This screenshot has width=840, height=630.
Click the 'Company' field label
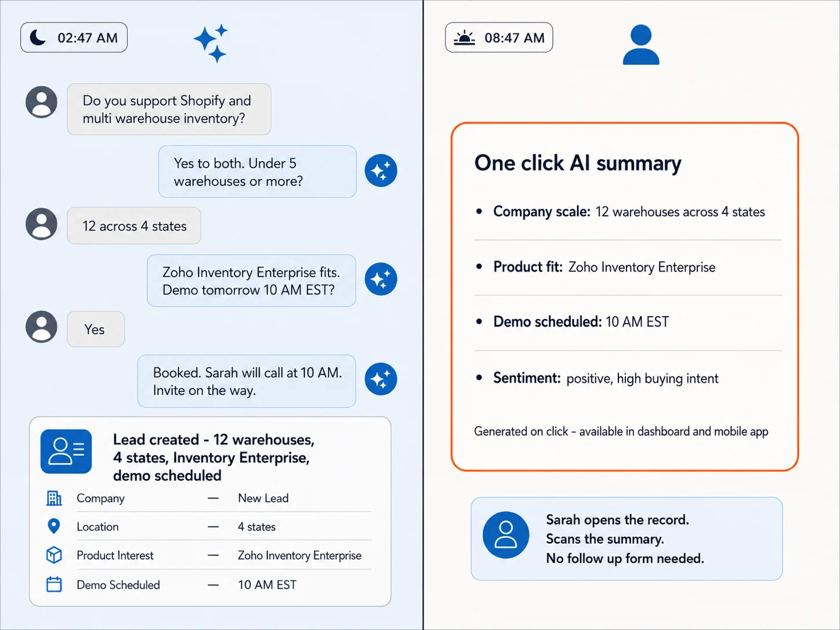(x=100, y=499)
